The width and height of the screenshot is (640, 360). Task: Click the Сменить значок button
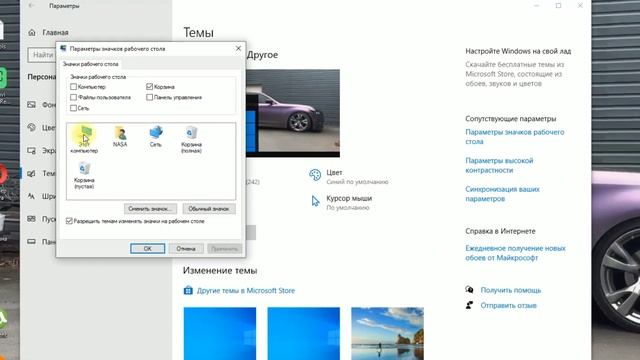click(x=150, y=209)
